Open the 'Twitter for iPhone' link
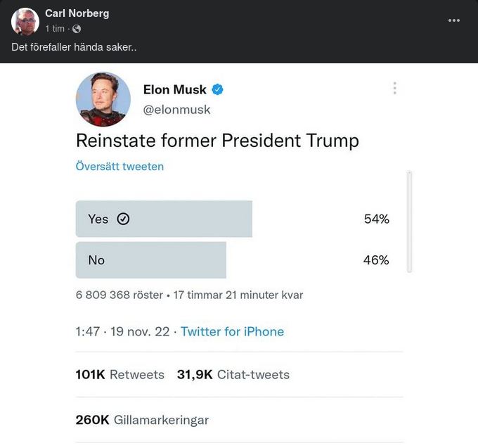 pyautogui.click(x=232, y=331)
